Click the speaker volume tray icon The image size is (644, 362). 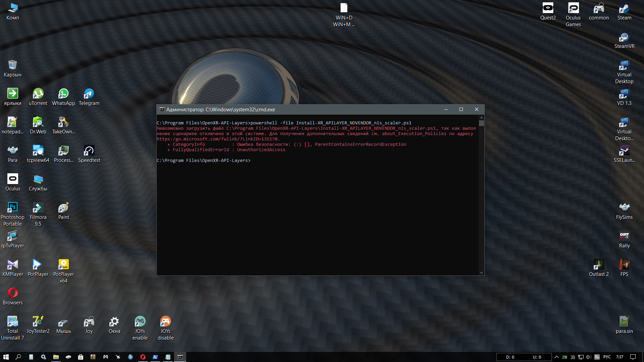(x=589, y=357)
